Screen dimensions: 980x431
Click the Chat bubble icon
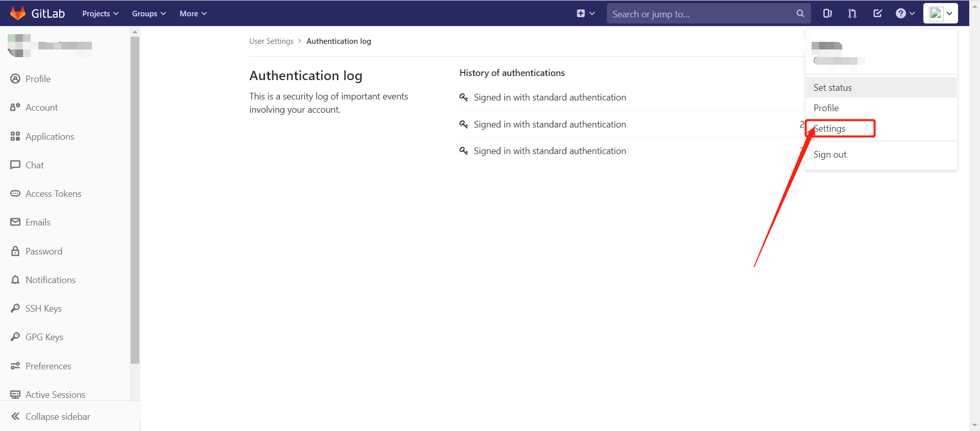[15, 165]
